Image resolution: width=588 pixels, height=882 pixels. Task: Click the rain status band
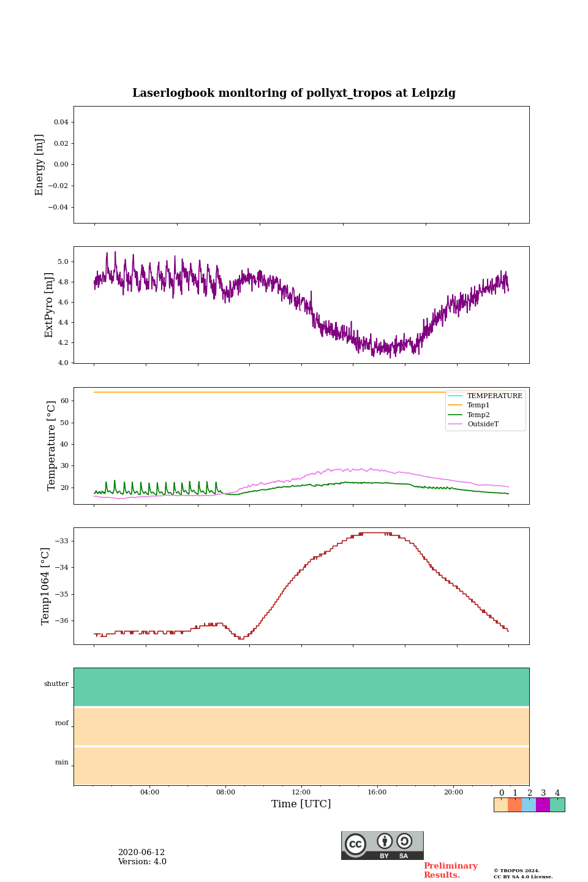[301, 766]
